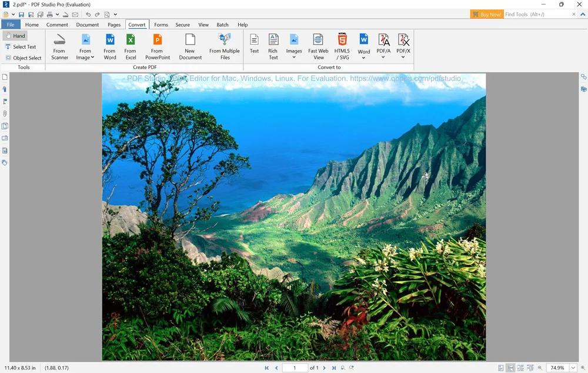This screenshot has height=373, width=588.
Task: Create PDF from Word document
Action: [x=110, y=46]
